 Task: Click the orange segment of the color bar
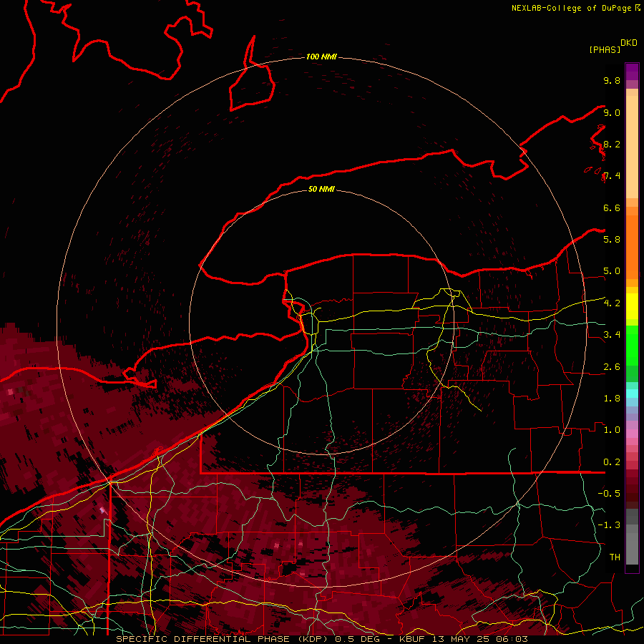pos(632,247)
